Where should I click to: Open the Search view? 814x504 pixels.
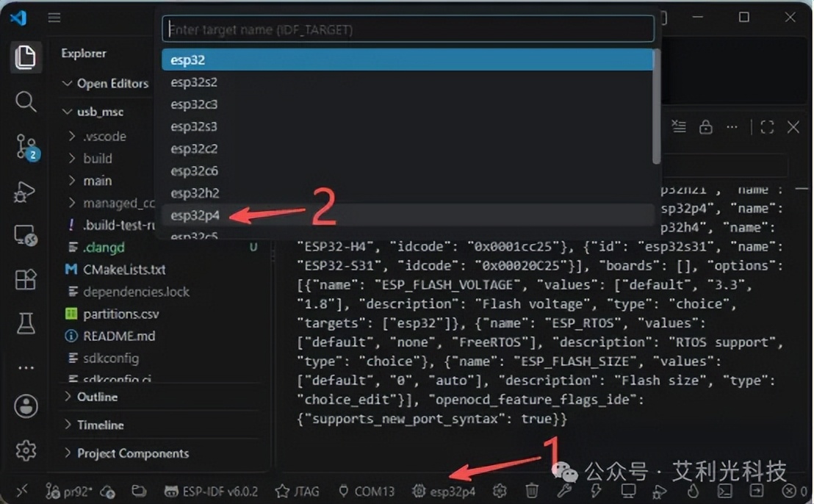click(x=25, y=101)
